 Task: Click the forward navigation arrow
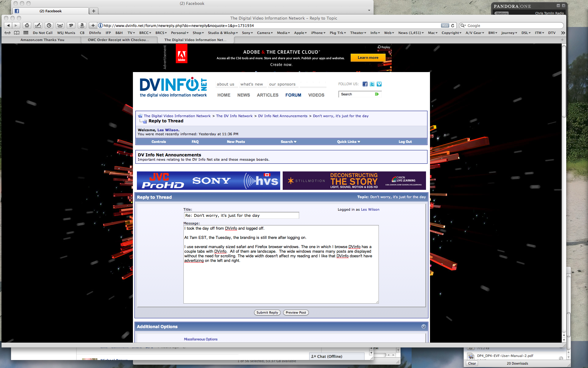point(16,25)
